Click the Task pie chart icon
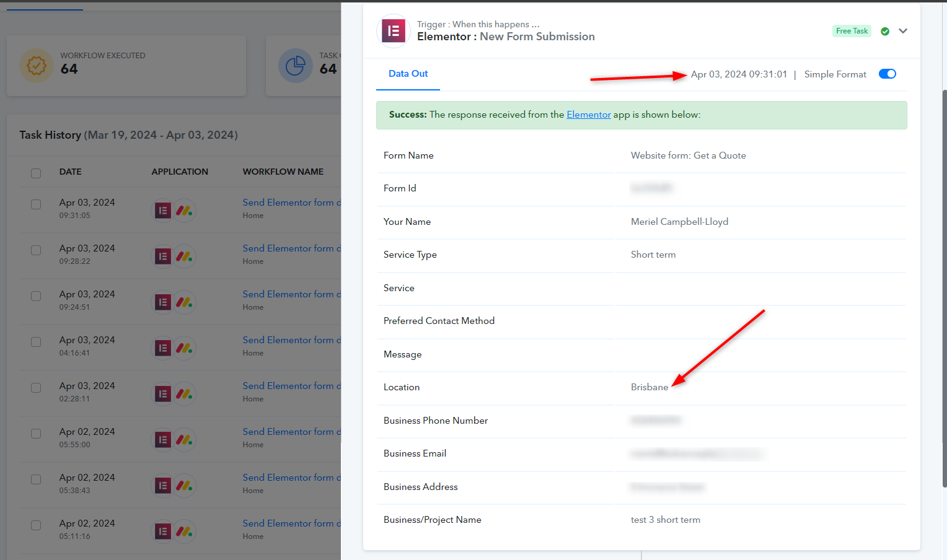Image resolution: width=947 pixels, height=560 pixels. (296, 66)
